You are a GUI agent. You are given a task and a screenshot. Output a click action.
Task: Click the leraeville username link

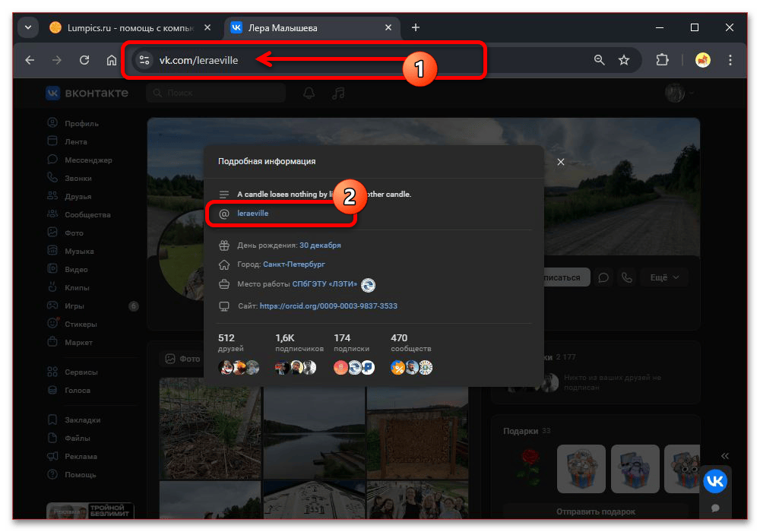click(253, 214)
